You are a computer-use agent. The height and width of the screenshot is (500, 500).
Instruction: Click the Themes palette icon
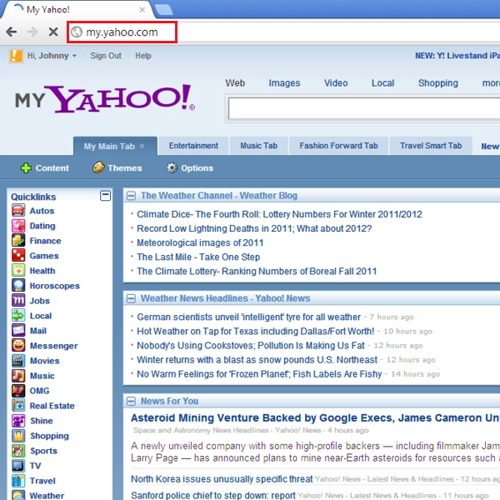98,167
